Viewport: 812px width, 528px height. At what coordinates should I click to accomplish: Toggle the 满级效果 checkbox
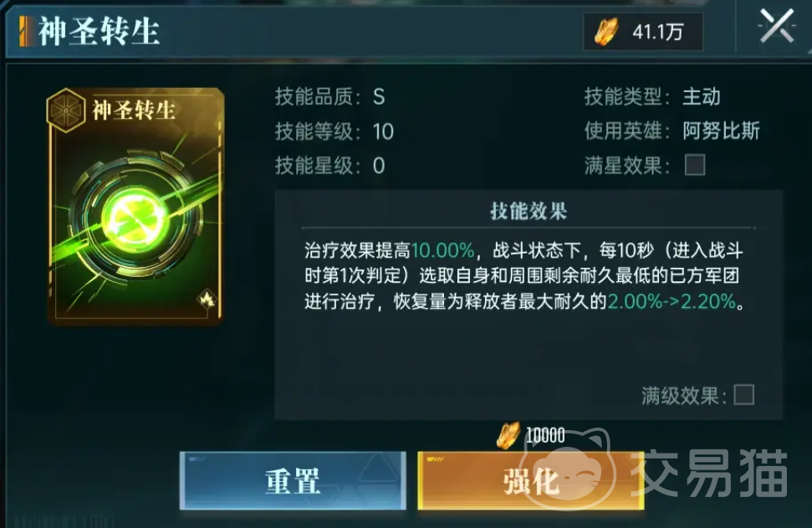point(744,395)
